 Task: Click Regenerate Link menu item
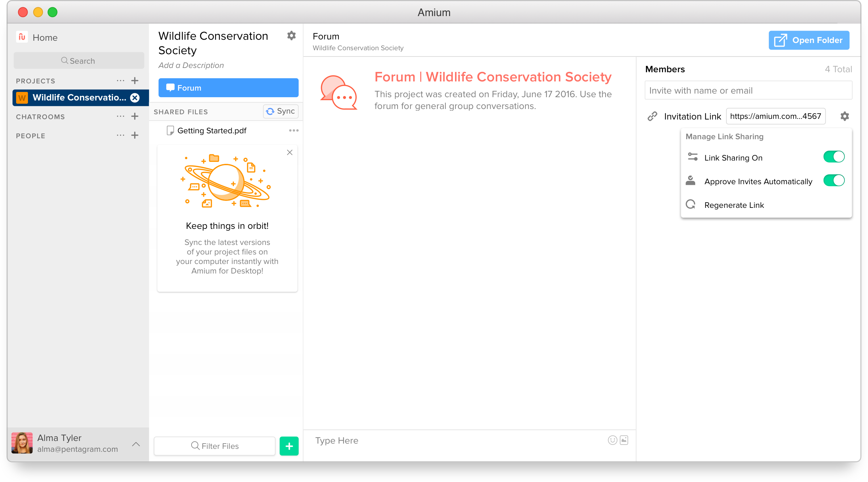[766, 205]
